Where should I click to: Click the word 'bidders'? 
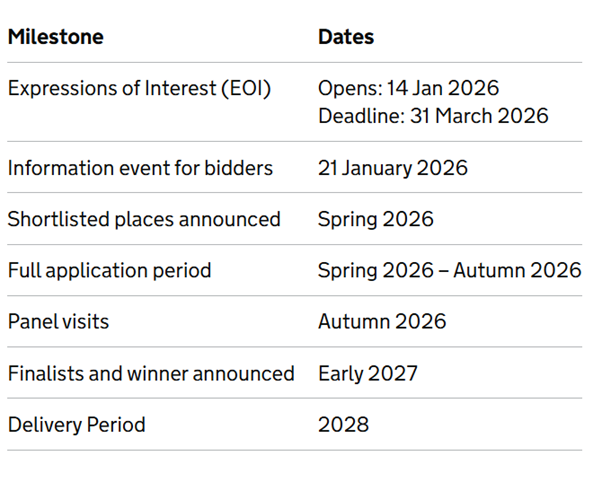(239, 167)
